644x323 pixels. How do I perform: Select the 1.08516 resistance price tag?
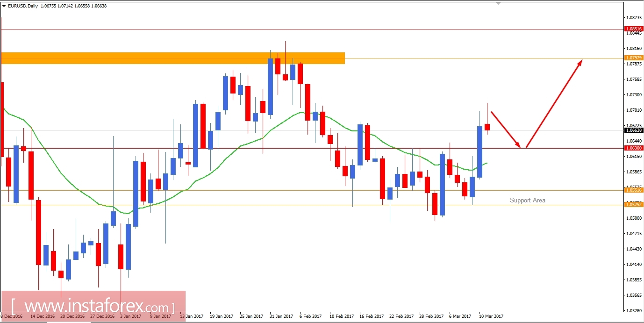click(x=633, y=29)
